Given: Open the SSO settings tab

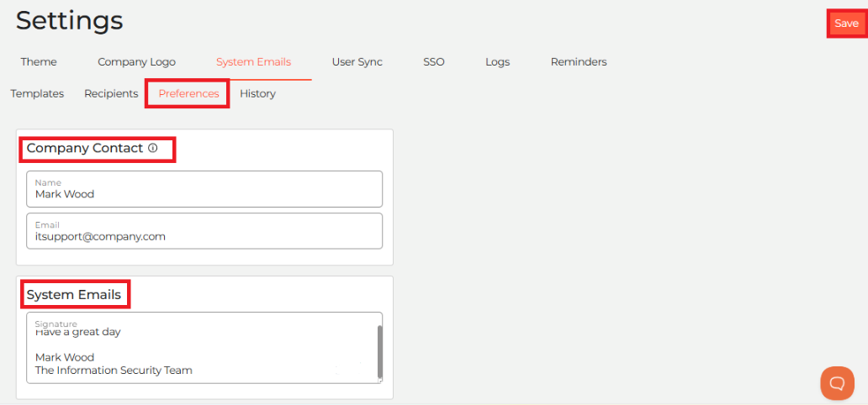Looking at the screenshot, I should pyautogui.click(x=434, y=62).
